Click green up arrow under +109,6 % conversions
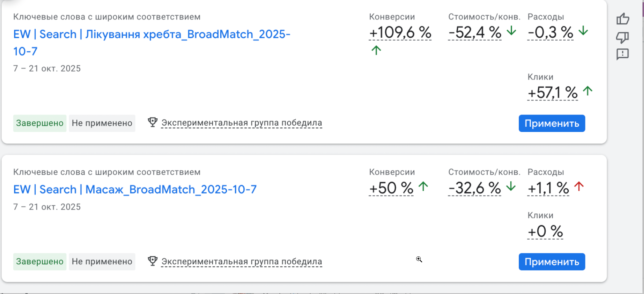Screen dimensions: 644x294 point(376,50)
